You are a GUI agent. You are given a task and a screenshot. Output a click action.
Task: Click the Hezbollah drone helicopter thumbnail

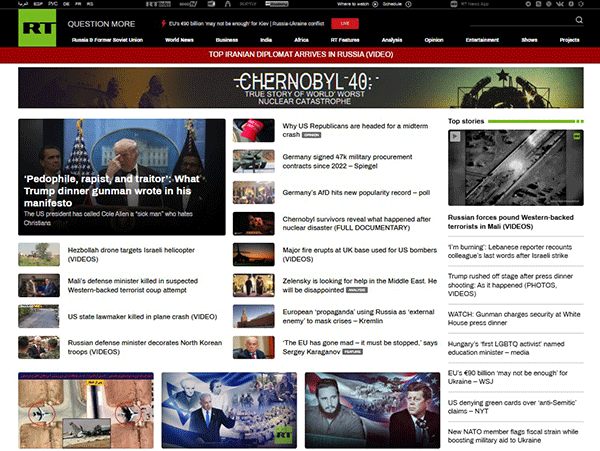38,255
